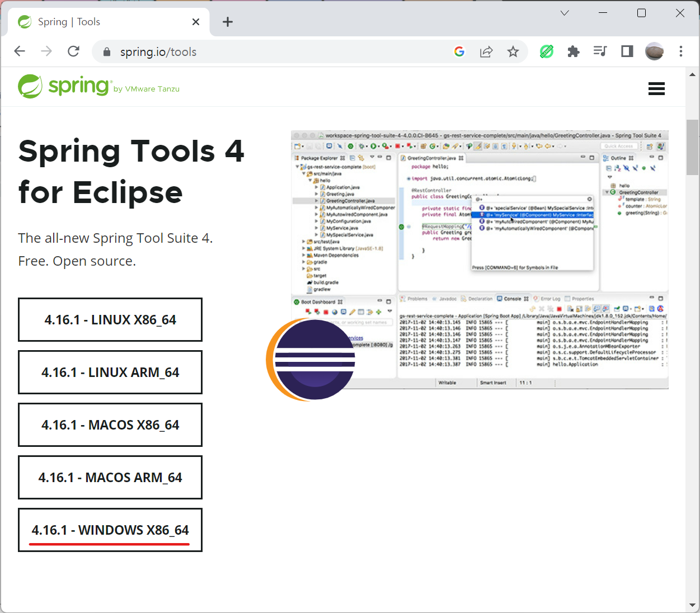Screen dimensions: 700x613
Task: Open the Chrome profile avatar
Action: [654, 51]
